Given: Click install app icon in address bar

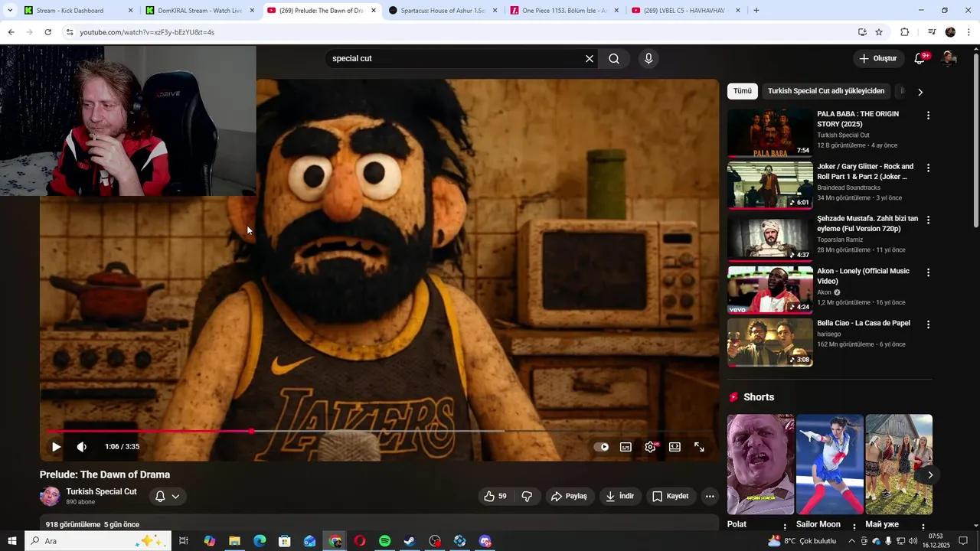Looking at the screenshot, I should 862,32.
